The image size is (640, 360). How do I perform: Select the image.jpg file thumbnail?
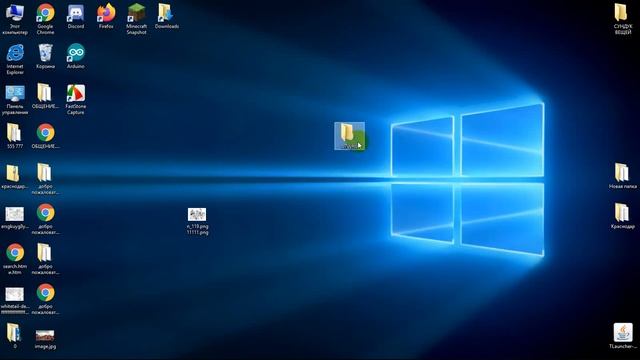(x=45, y=339)
